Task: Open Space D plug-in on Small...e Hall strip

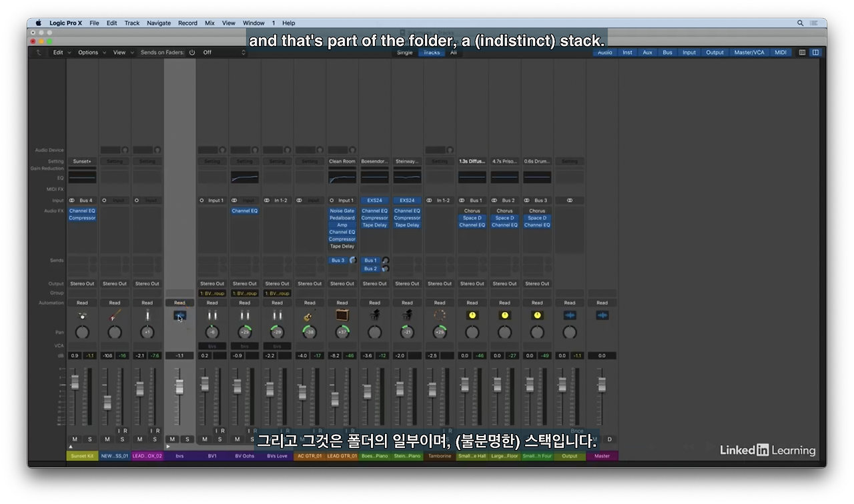Action: 472,218
